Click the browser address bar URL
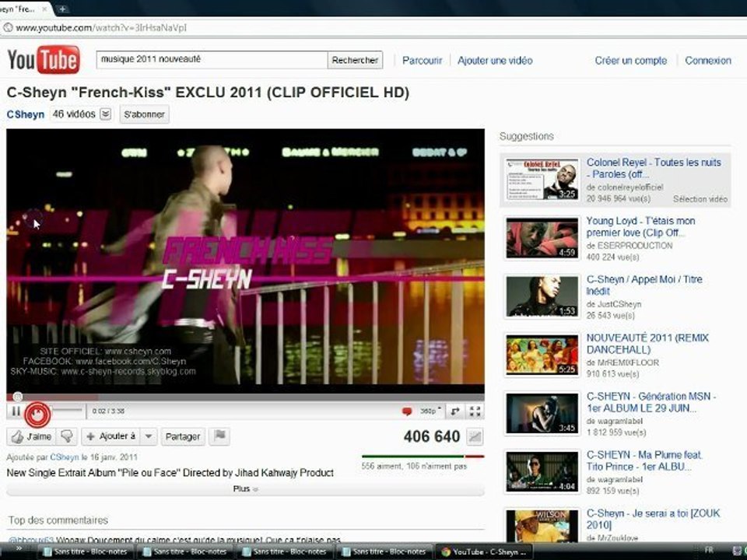 tap(101, 28)
